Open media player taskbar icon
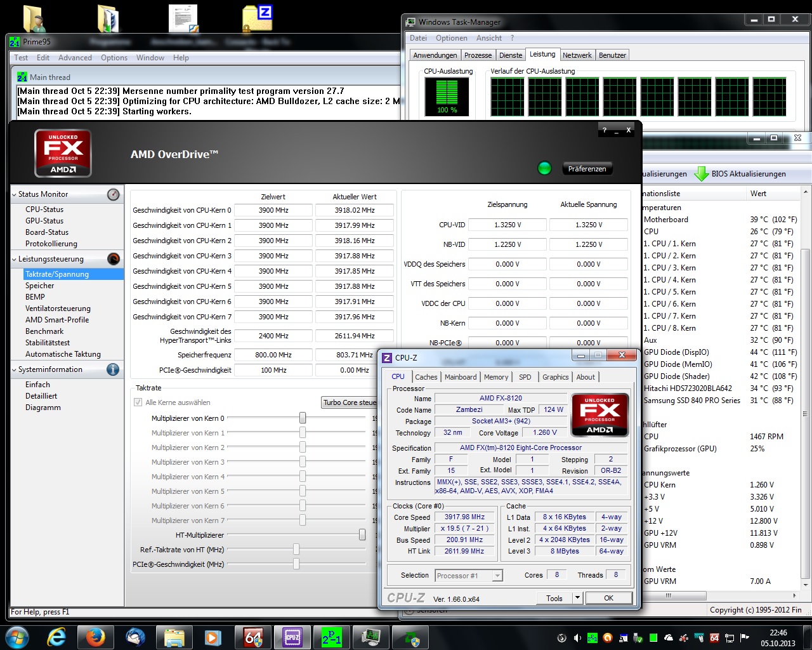812x650 pixels. click(x=213, y=637)
